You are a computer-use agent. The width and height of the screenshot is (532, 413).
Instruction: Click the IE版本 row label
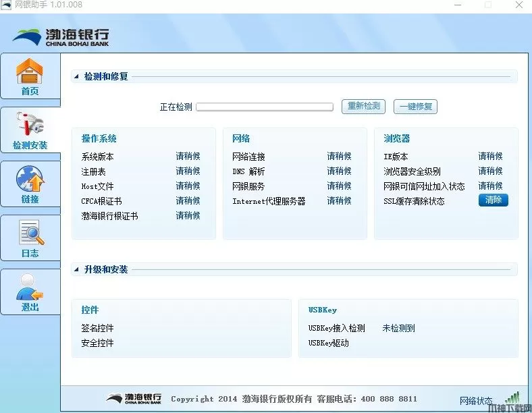point(396,157)
